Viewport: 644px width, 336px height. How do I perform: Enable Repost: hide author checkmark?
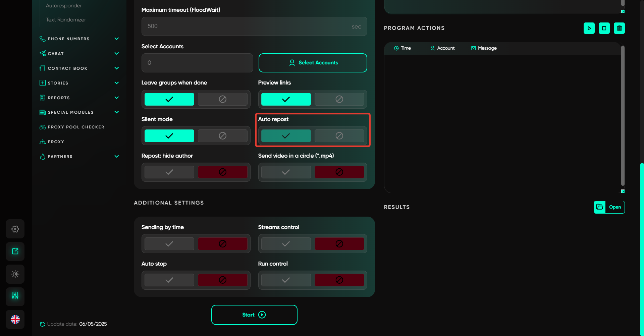(x=169, y=172)
